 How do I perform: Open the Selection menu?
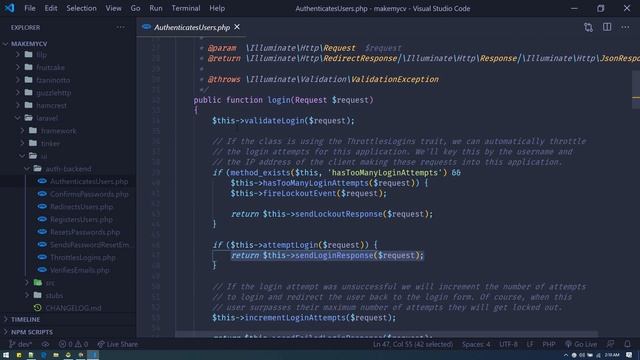point(81,8)
